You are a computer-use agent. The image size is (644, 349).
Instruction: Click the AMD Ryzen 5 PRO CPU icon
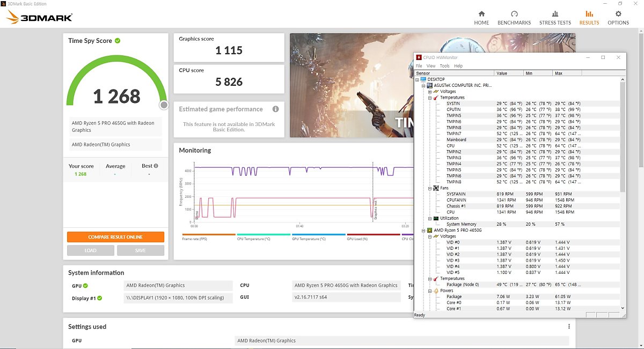coord(429,230)
